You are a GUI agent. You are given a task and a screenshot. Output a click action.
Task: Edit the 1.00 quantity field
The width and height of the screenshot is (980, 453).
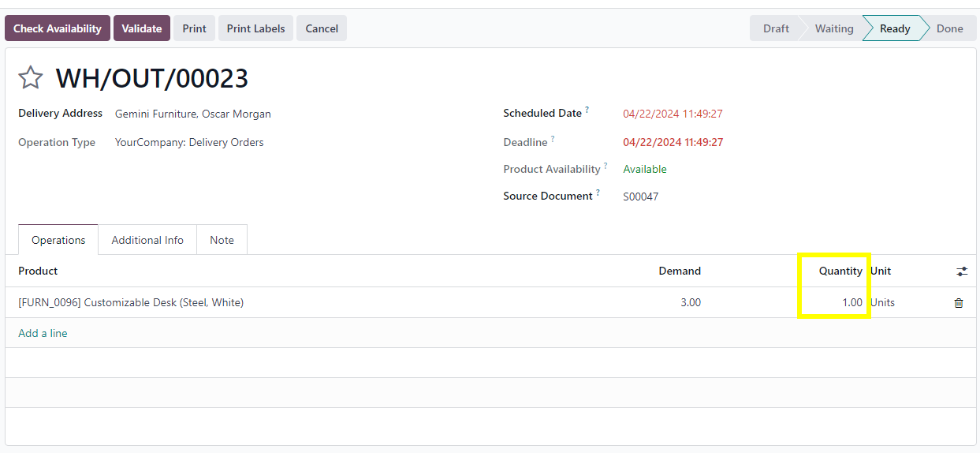[x=834, y=302]
